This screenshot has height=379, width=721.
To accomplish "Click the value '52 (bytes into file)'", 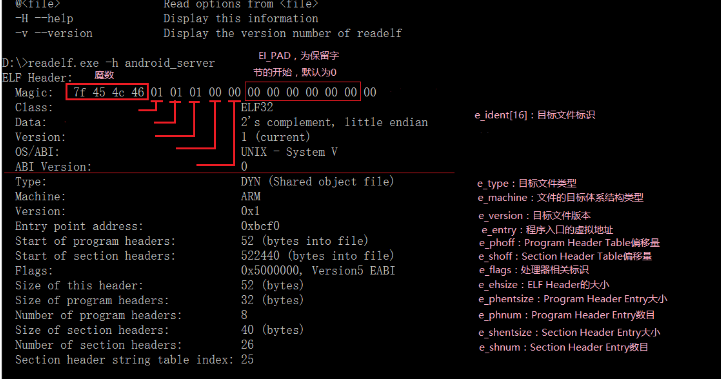I will tap(304, 241).
